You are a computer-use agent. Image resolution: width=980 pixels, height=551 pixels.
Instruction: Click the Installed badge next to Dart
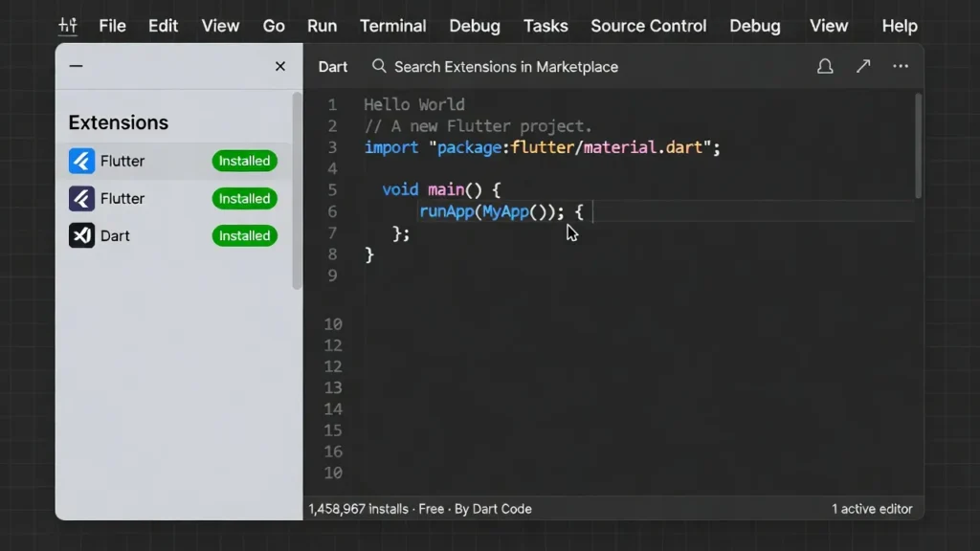click(x=244, y=235)
